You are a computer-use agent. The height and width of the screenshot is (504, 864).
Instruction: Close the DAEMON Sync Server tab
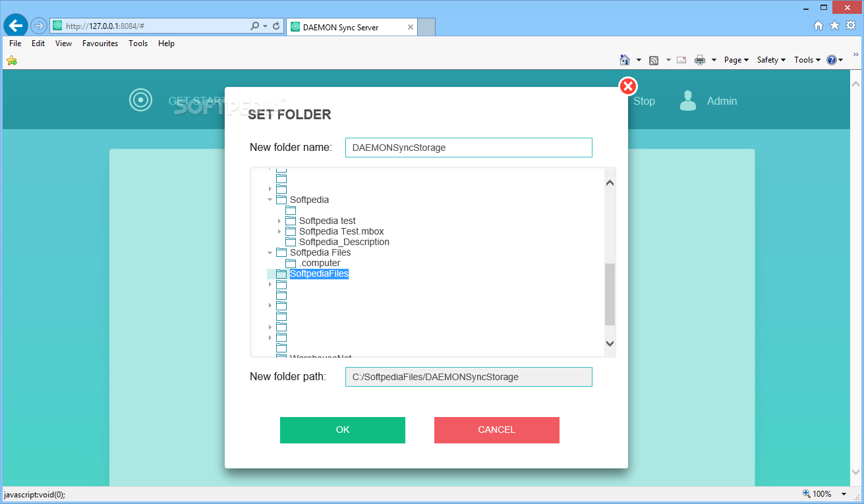coord(411,27)
